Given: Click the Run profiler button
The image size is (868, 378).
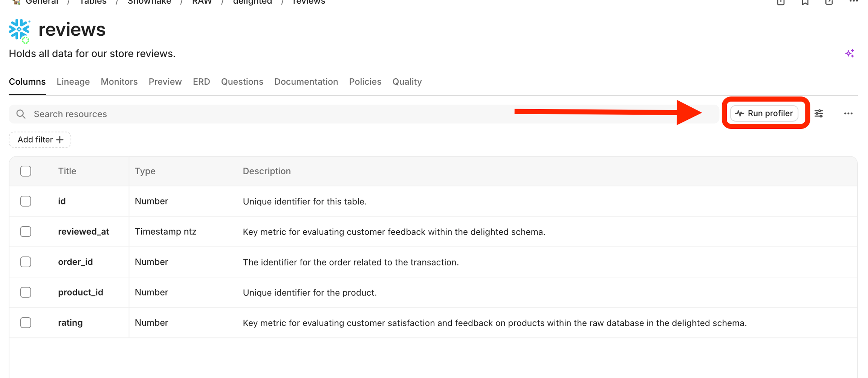Looking at the screenshot, I should [x=764, y=113].
